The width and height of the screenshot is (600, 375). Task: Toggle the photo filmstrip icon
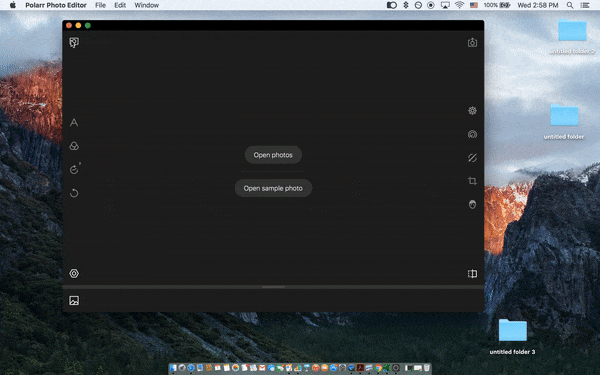(x=74, y=300)
